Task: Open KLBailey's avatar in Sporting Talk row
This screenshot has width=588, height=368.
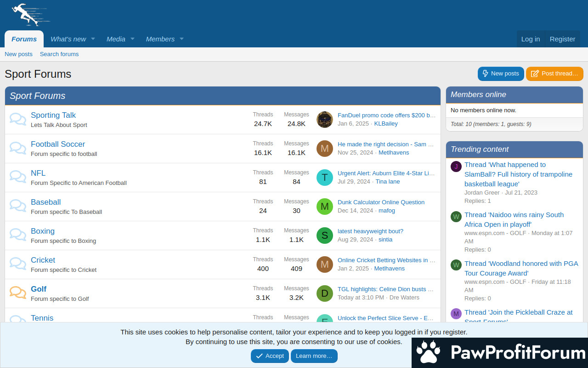Action: [x=324, y=120]
